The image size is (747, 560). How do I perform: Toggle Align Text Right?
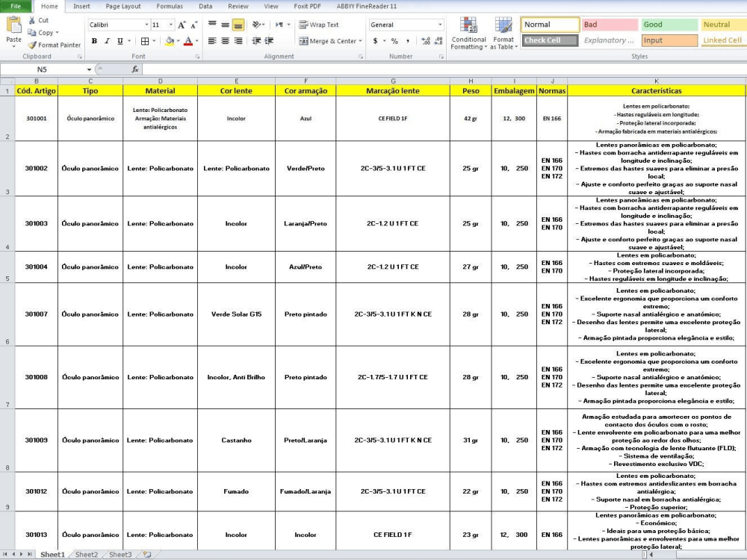tap(238, 41)
